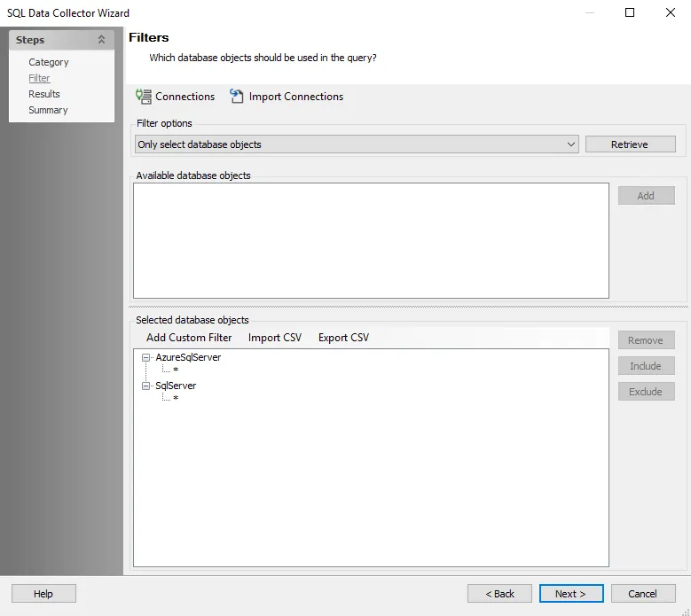The height and width of the screenshot is (616, 691).
Task: Select the asterisk under AzureSqlServer
Action: (176, 370)
